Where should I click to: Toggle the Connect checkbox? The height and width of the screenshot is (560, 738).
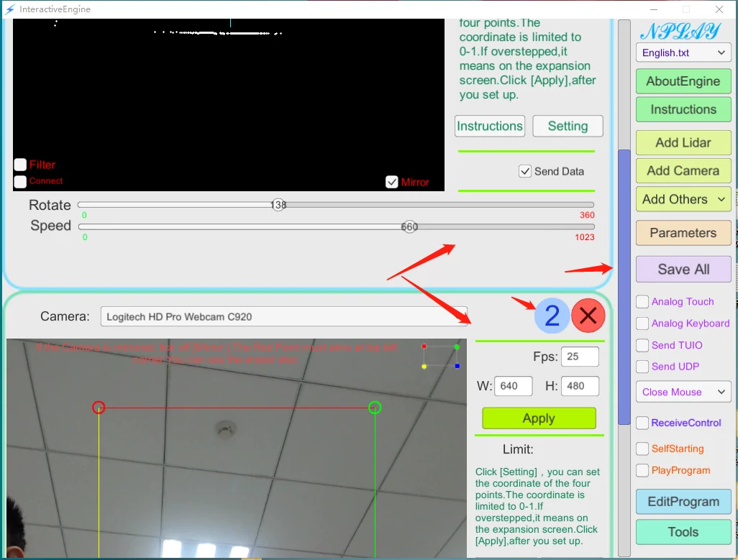20,181
